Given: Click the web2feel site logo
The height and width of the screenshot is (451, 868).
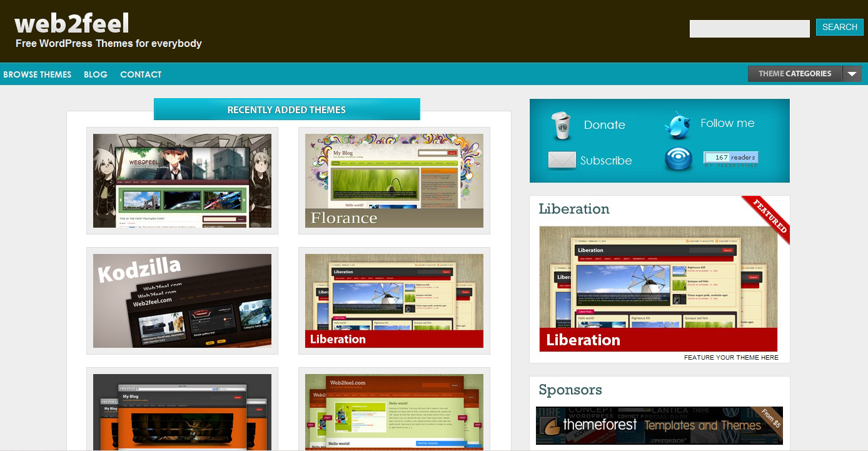Looking at the screenshot, I should [72, 24].
